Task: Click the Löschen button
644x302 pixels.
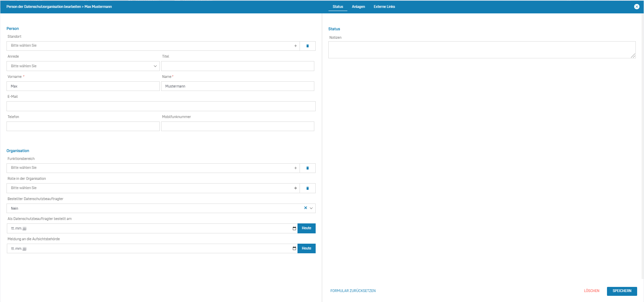Action: pos(592,291)
